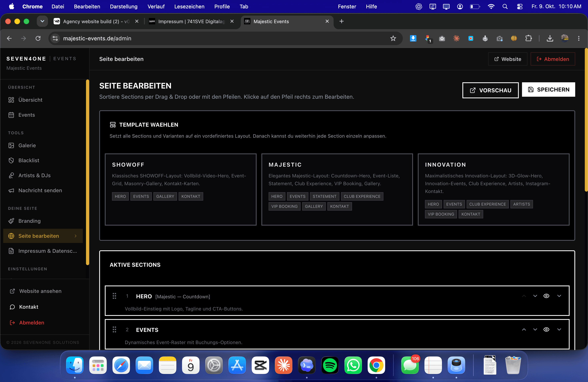Click the Website button in the header
Viewport: 588px width, 382px height.
click(x=507, y=59)
